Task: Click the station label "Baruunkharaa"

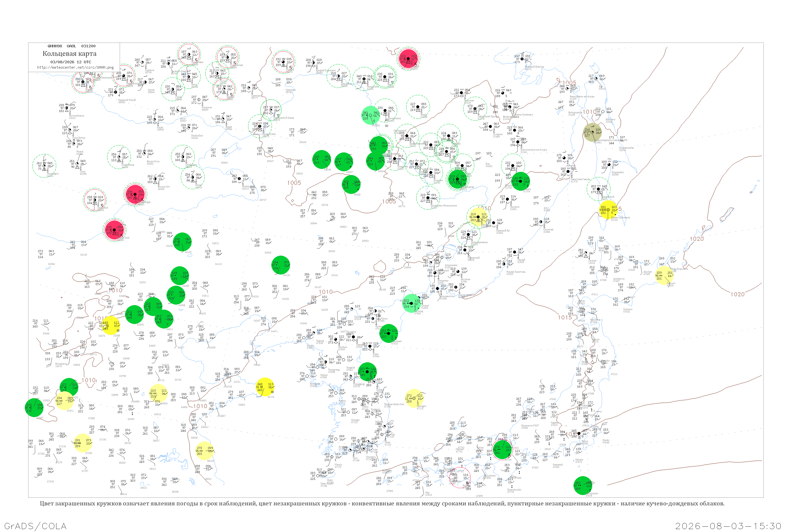Action: tap(77, 116)
